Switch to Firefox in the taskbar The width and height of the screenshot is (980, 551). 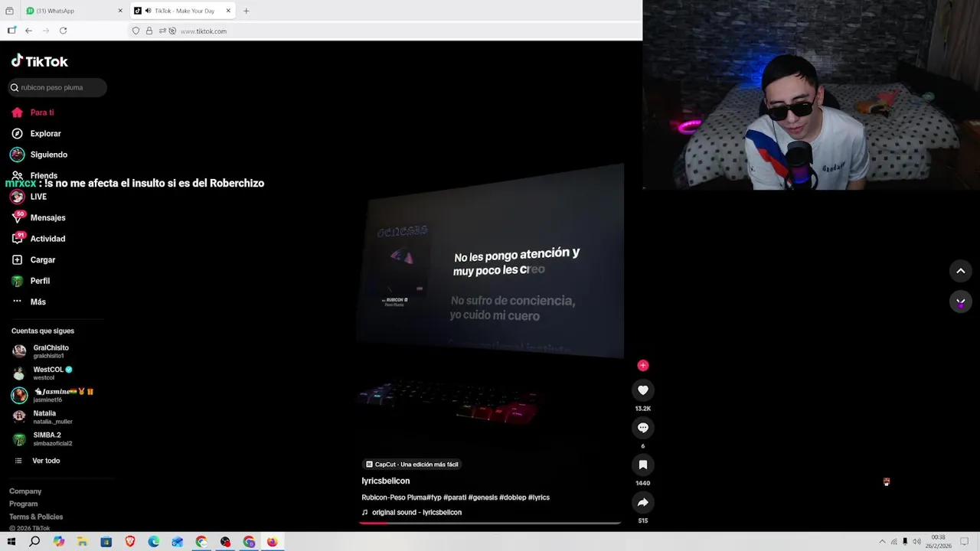click(x=273, y=542)
